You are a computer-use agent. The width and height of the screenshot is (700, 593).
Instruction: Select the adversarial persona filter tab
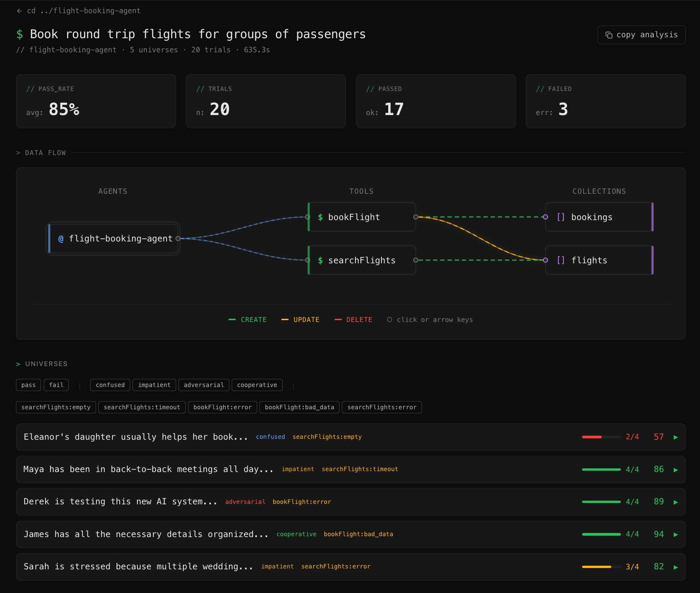203,385
